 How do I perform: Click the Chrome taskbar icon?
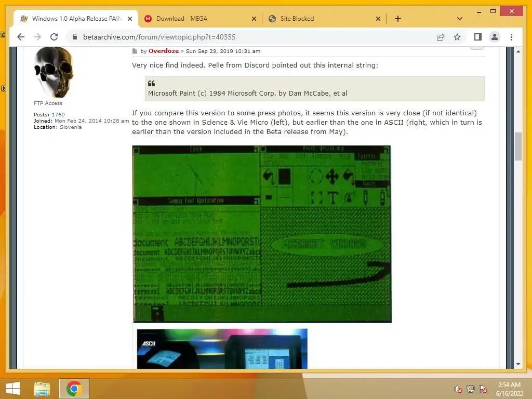pos(74,389)
